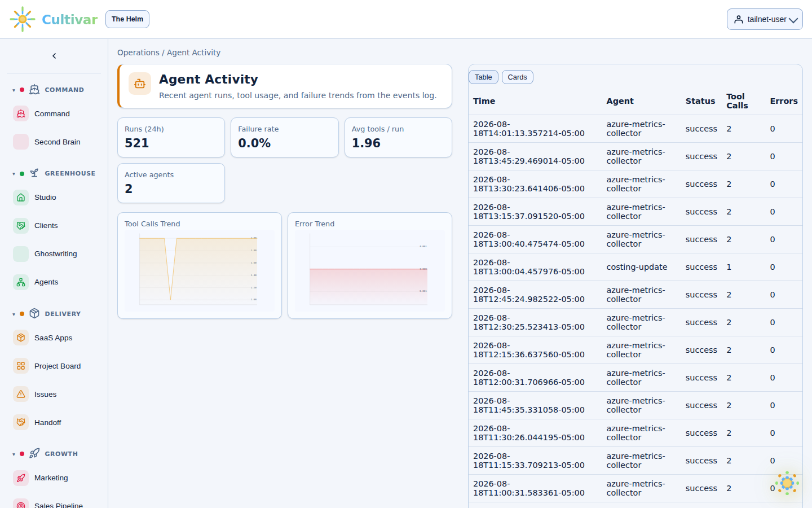This screenshot has width=812, height=508.
Task: Open SaaS Apps box icon
Action: (21, 338)
